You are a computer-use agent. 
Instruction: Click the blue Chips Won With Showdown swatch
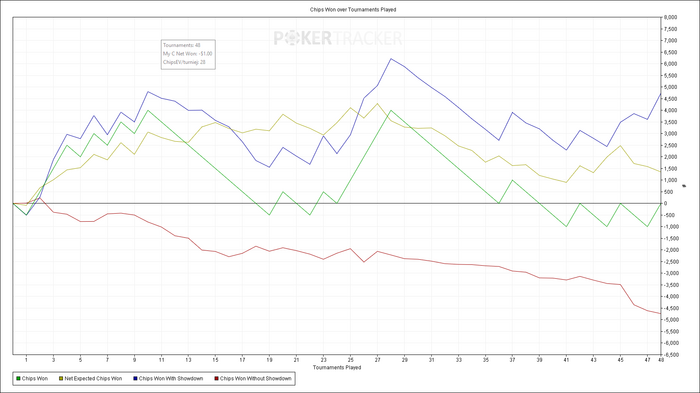(135, 379)
